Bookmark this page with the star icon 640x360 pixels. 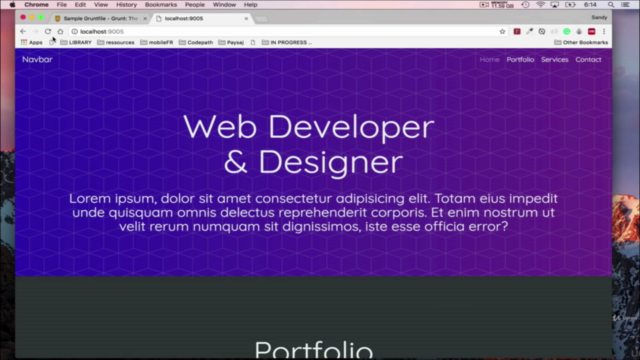(x=502, y=31)
